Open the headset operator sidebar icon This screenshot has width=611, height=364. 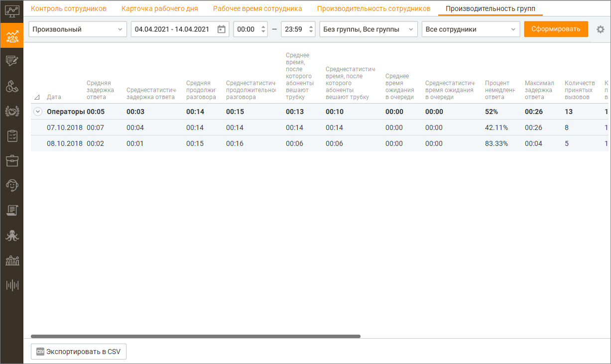click(12, 185)
